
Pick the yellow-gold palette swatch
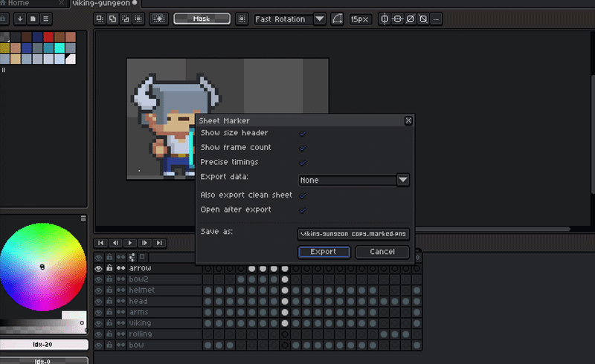(4, 48)
